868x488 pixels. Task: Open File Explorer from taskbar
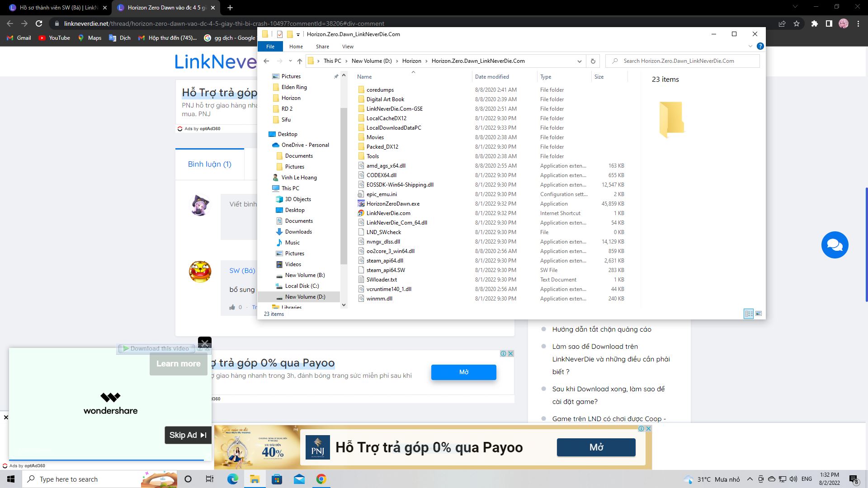click(255, 479)
